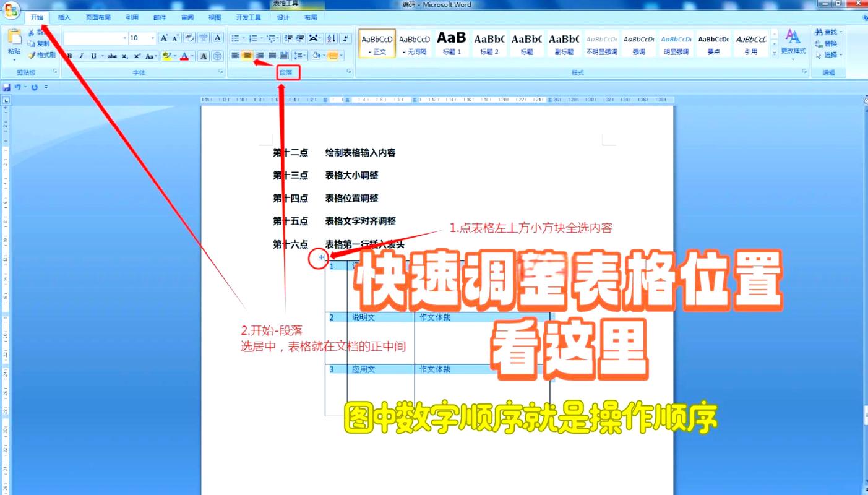The width and height of the screenshot is (868, 495).
Task: Toggle Underline formatting
Action: (93, 56)
